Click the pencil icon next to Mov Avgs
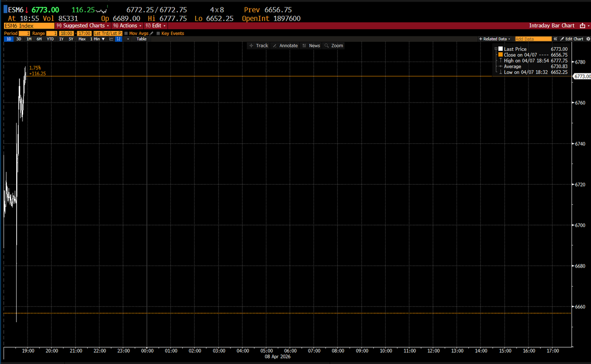Image resolution: width=591 pixels, height=364 pixels. click(152, 33)
